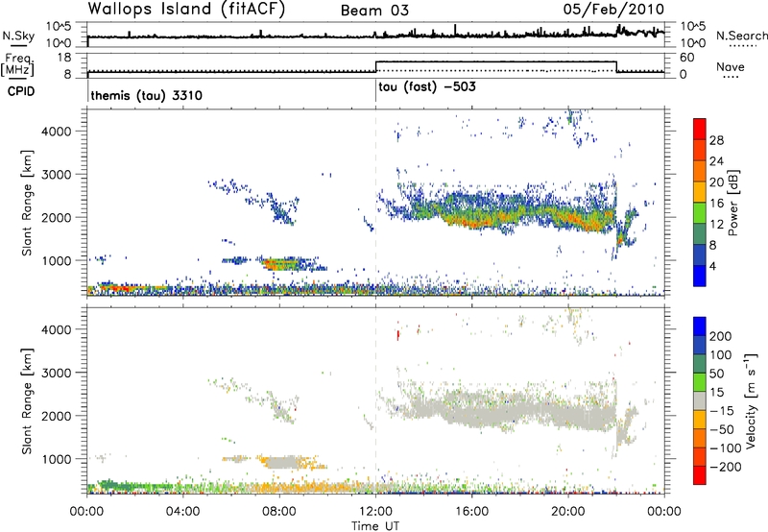
Task: Click the '04:00' time axis tick label
Action: [x=183, y=512]
